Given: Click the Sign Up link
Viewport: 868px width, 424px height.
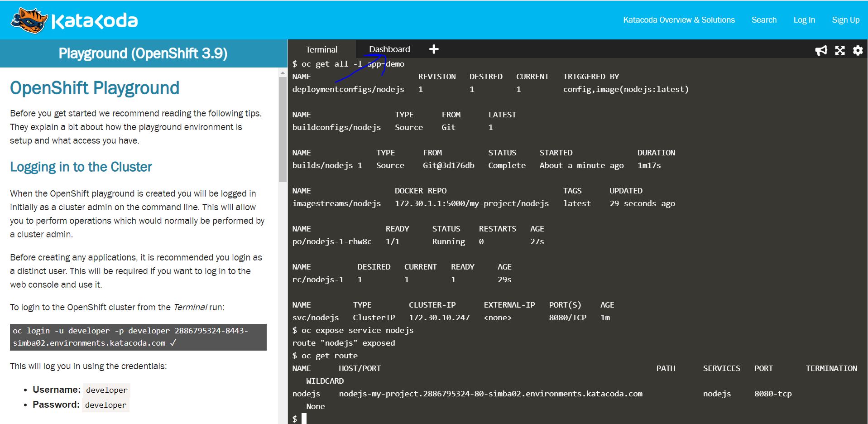Looking at the screenshot, I should click(x=845, y=20).
